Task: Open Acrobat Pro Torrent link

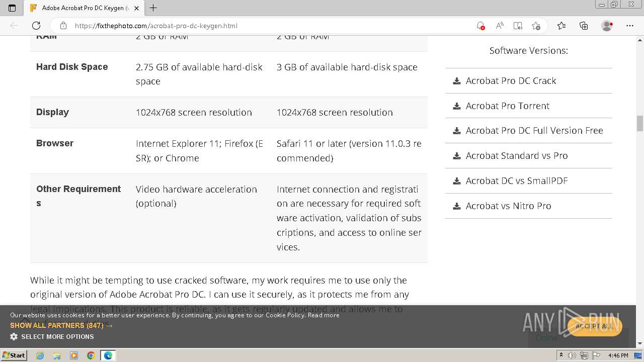Action: coord(507,106)
